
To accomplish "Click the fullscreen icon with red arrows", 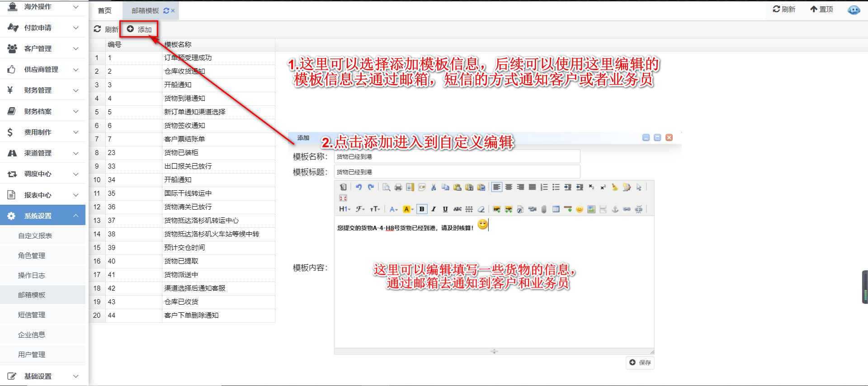I will click(343, 198).
